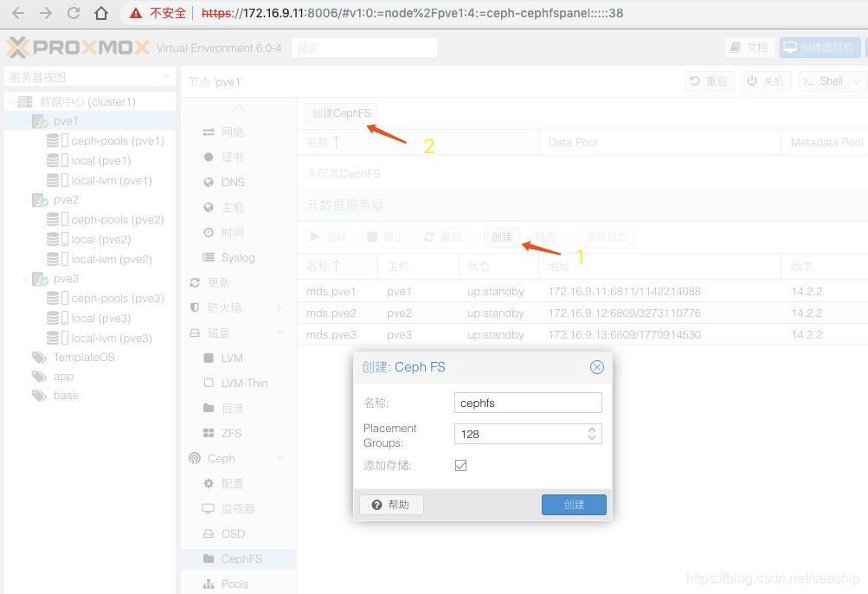Click the Data Pool column header
Viewport: 868px width, 594px height.
(660, 142)
